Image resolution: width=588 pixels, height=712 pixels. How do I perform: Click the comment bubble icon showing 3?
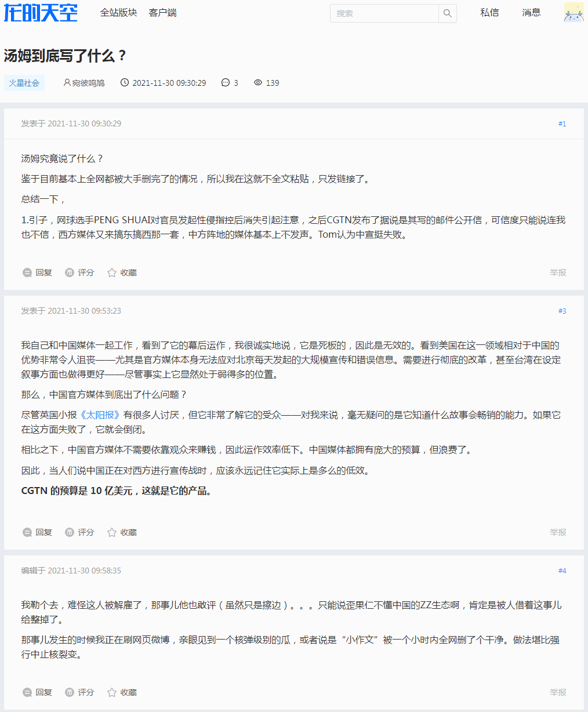coord(225,82)
